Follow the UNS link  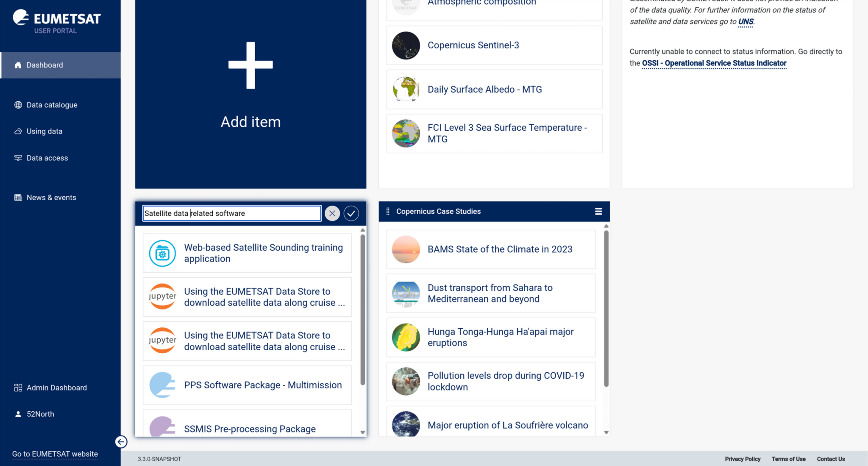coord(746,22)
